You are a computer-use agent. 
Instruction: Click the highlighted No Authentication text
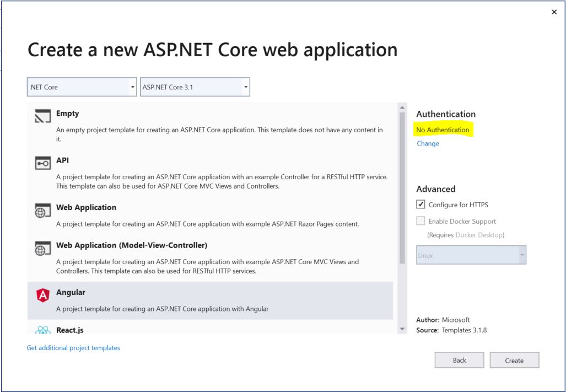pos(443,130)
